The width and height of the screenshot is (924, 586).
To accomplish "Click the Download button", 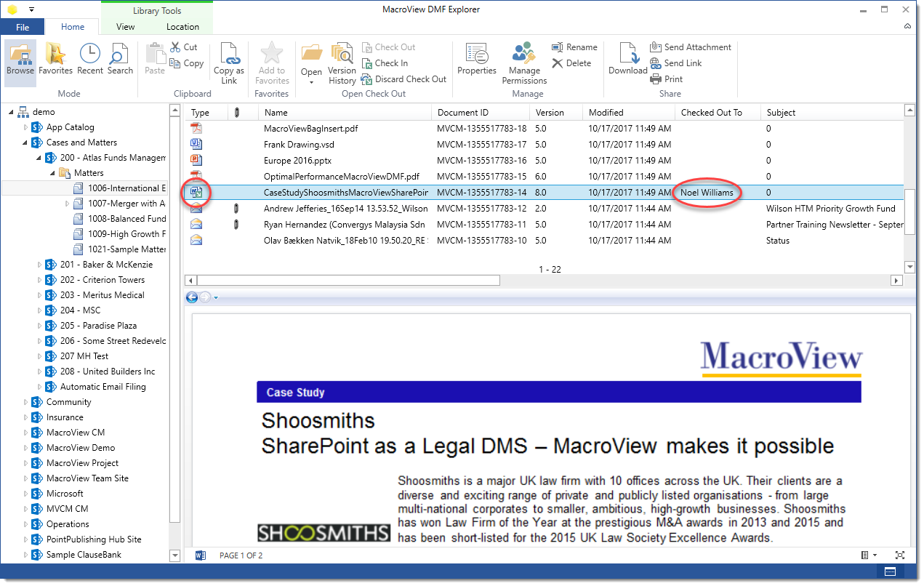I will pos(628,59).
